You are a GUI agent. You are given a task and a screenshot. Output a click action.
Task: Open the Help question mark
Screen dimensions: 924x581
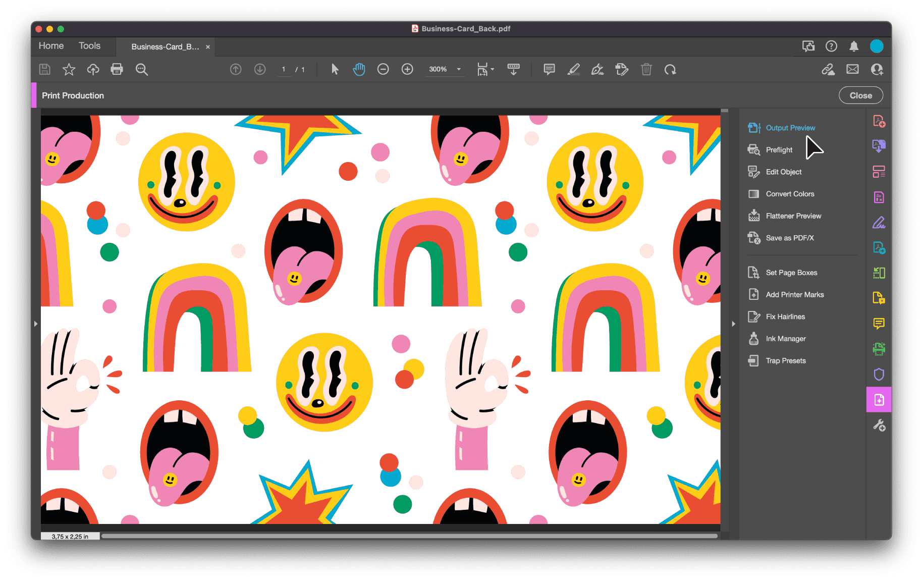click(x=831, y=46)
